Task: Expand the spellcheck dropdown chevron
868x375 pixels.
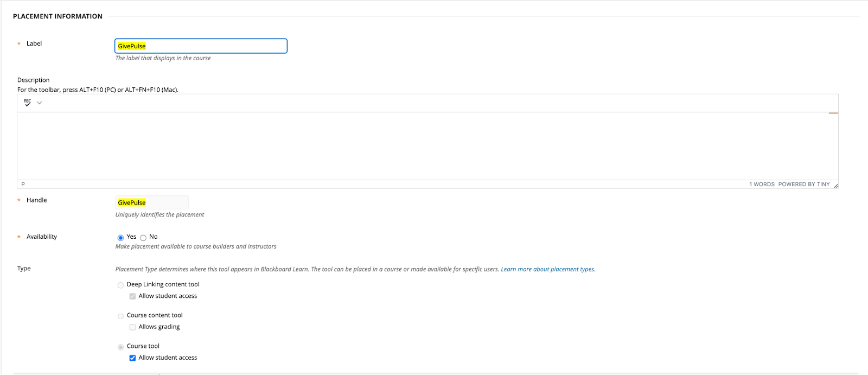Action: [39, 103]
